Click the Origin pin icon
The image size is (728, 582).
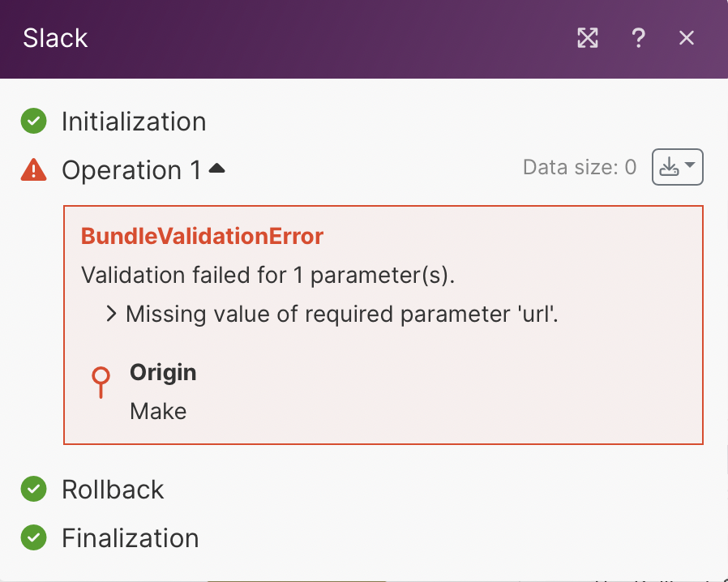101,383
